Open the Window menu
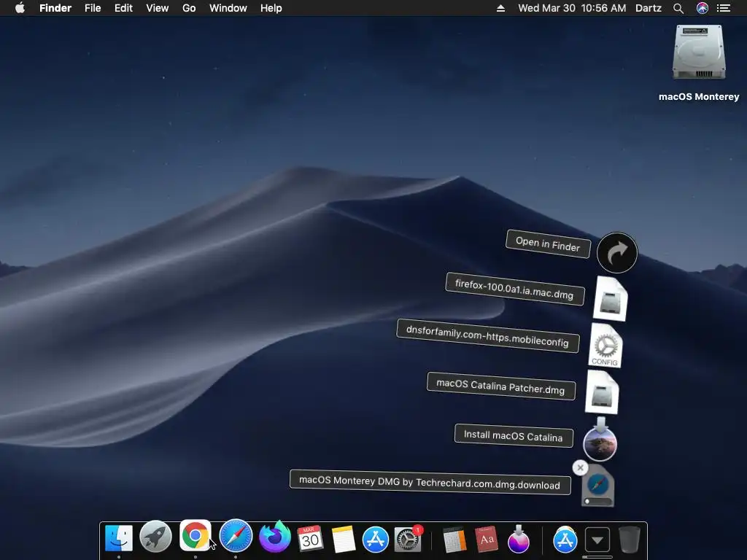Viewport: 747px width, 560px height. pyautogui.click(x=228, y=8)
